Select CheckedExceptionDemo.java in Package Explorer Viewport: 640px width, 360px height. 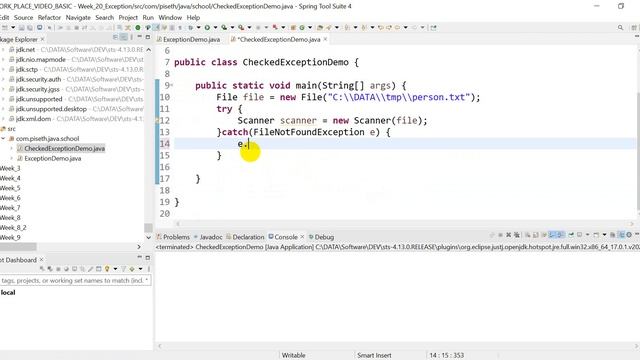pos(64,149)
